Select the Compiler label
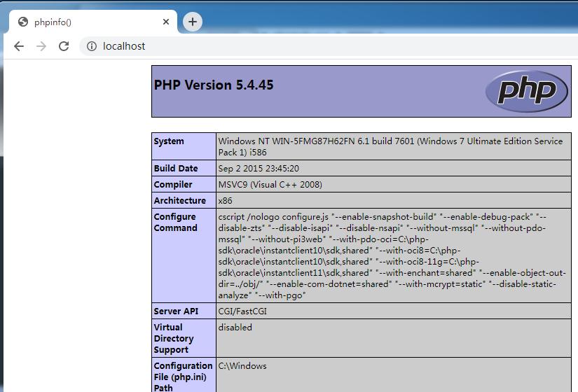 pyautogui.click(x=173, y=185)
